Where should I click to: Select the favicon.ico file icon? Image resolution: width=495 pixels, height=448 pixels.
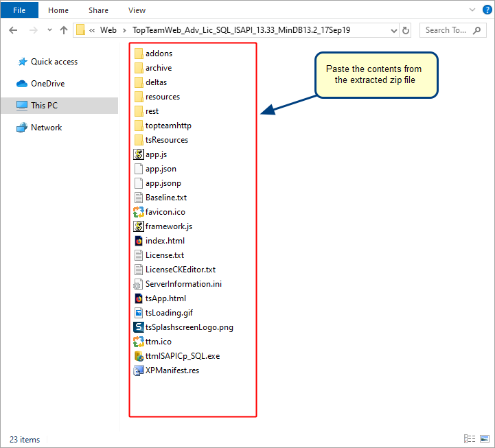(x=139, y=212)
